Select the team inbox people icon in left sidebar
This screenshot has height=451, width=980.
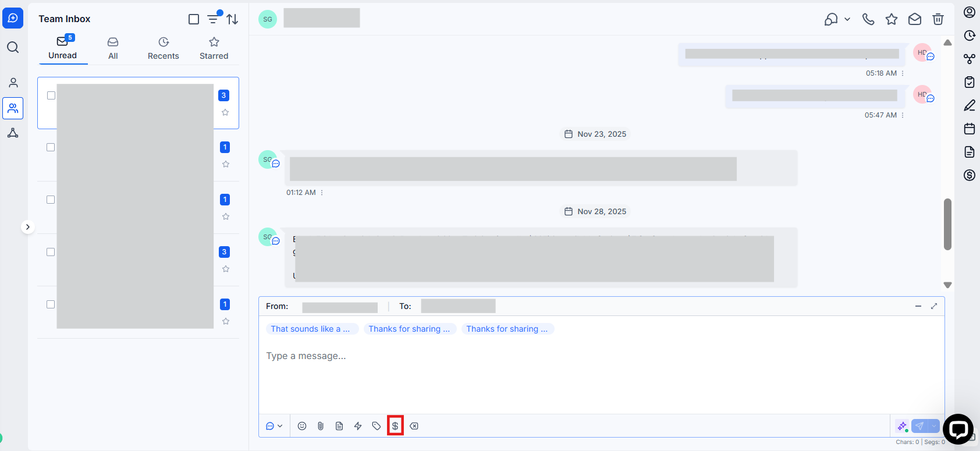tap(13, 108)
